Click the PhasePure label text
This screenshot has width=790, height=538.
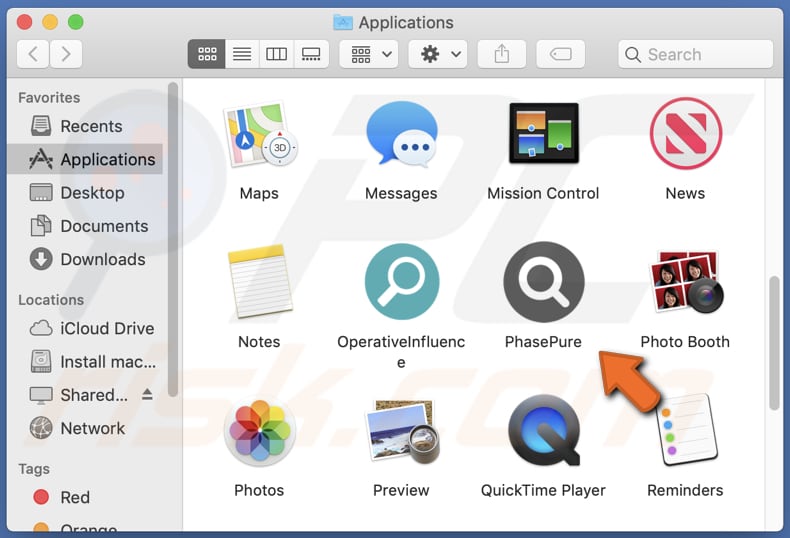(x=543, y=342)
